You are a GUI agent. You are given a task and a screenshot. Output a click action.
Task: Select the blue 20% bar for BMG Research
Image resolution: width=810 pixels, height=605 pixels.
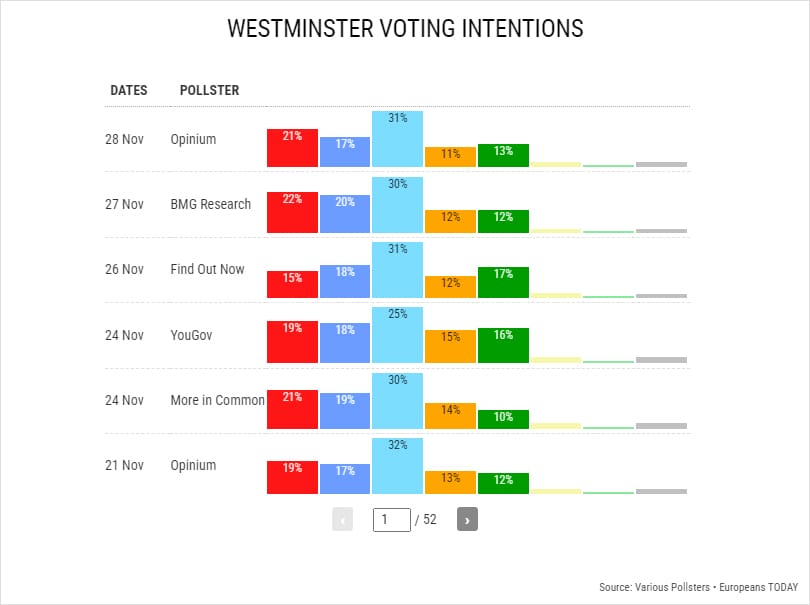tap(345, 211)
